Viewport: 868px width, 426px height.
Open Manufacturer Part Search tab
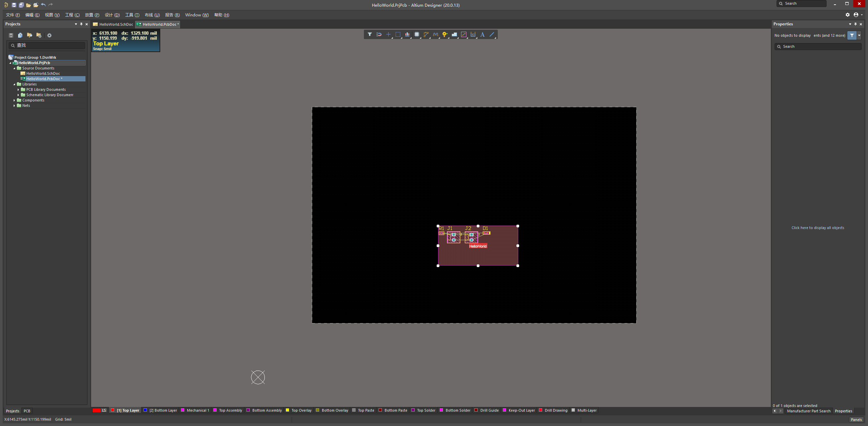pos(808,411)
